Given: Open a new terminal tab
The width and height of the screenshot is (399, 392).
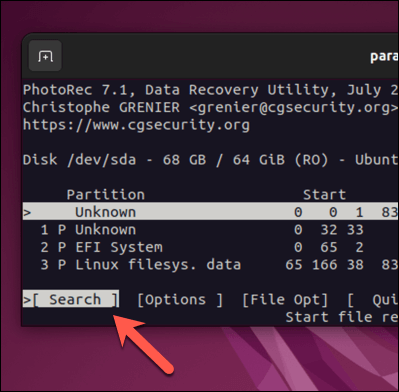Looking at the screenshot, I should pos(45,56).
